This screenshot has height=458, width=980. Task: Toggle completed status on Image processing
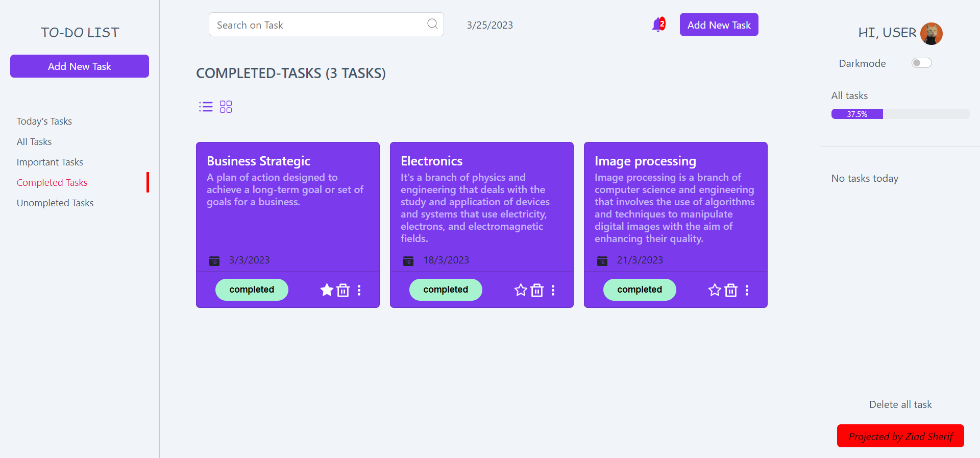click(x=640, y=290)
